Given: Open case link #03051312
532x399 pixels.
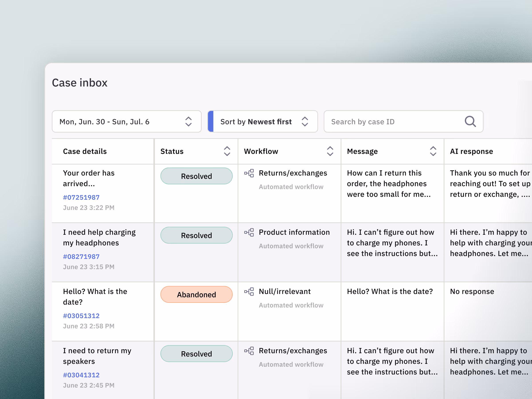Looking at the screenshot, I should pyautogui.click(x=81, y=316).
